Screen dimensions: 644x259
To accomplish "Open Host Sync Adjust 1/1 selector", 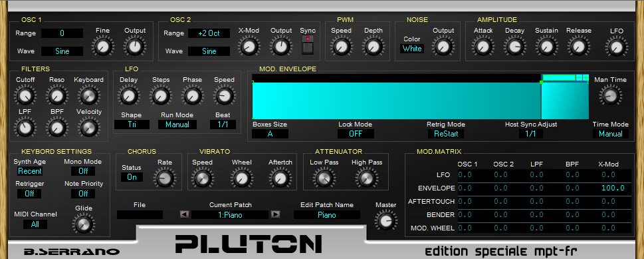I will click(x=531, y=134).
